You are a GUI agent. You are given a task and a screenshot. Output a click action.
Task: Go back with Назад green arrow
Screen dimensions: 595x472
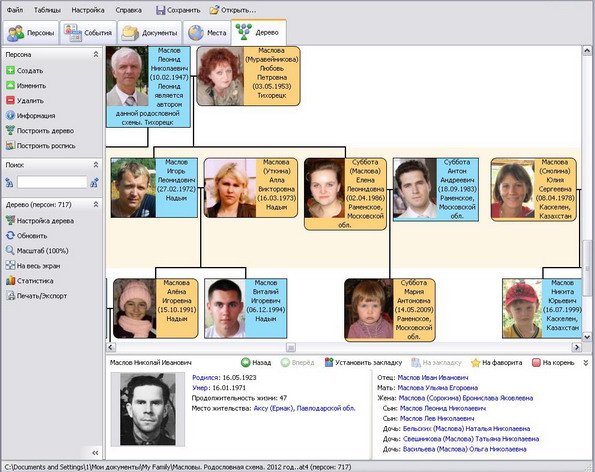click(246, 362)
